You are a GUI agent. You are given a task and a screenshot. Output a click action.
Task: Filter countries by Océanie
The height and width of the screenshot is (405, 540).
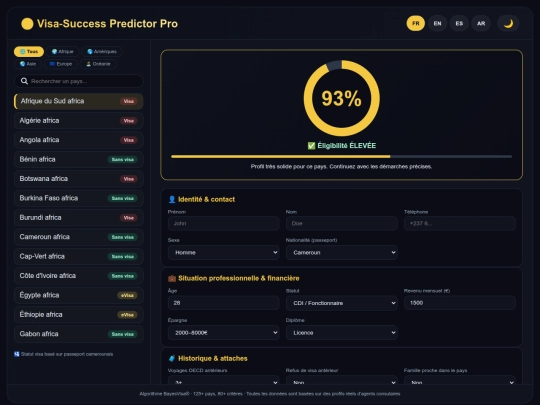pyautogui.click(x=98, y=64)
